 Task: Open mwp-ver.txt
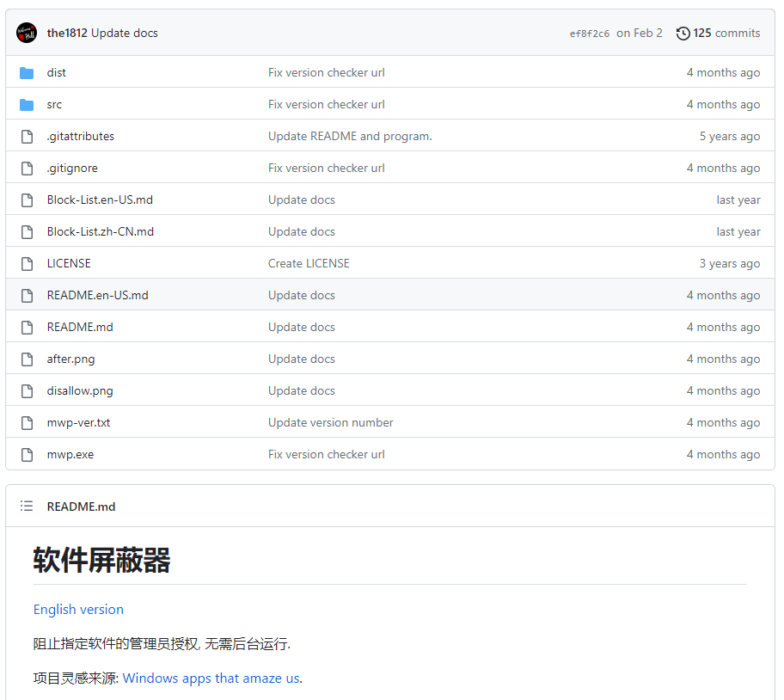click(x=78, y=423)
